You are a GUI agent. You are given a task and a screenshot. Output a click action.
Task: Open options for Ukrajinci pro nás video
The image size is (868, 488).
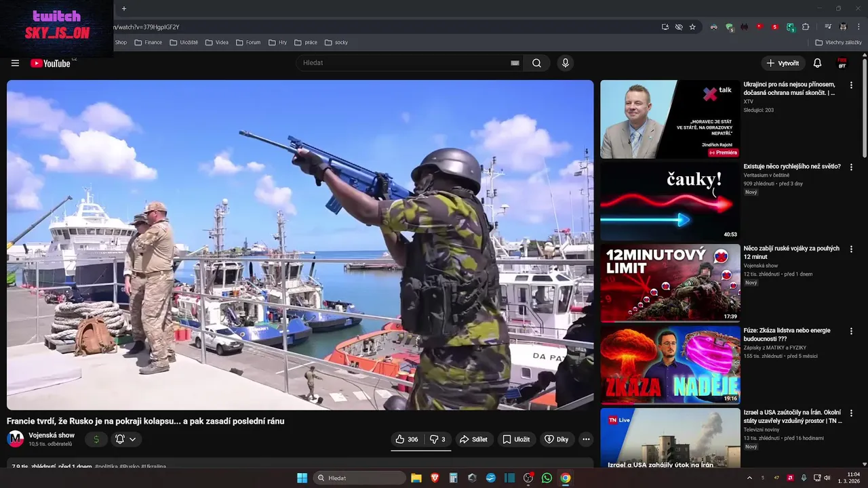[851, 85]
